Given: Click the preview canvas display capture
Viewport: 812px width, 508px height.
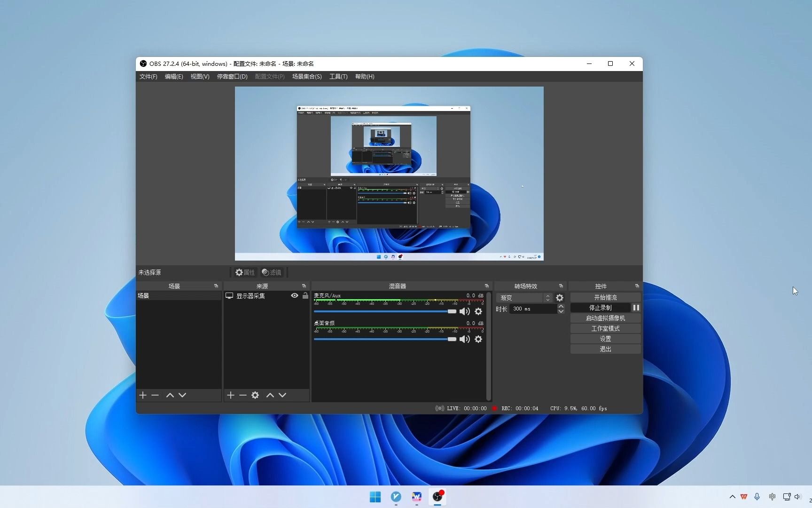Looking at the screenshot, I should point(389,174).
